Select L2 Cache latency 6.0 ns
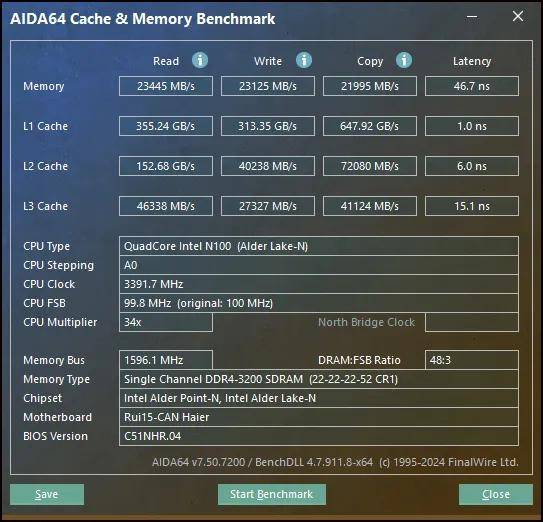The image size is (543, 522). pos(472,166)
